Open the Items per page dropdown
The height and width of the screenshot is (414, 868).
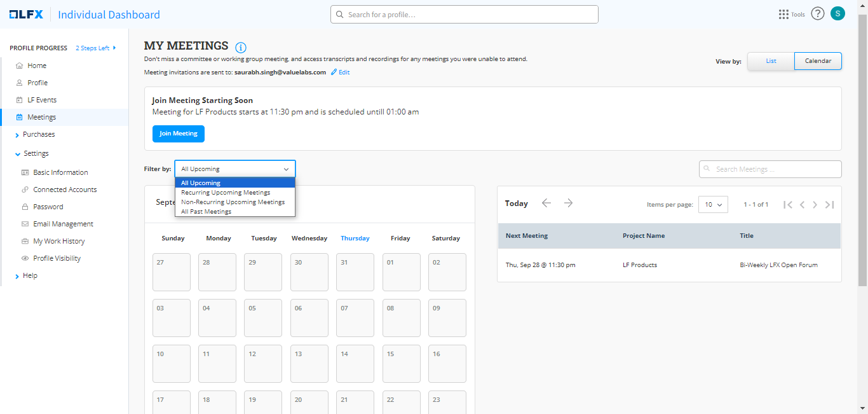tap(714, 205)
